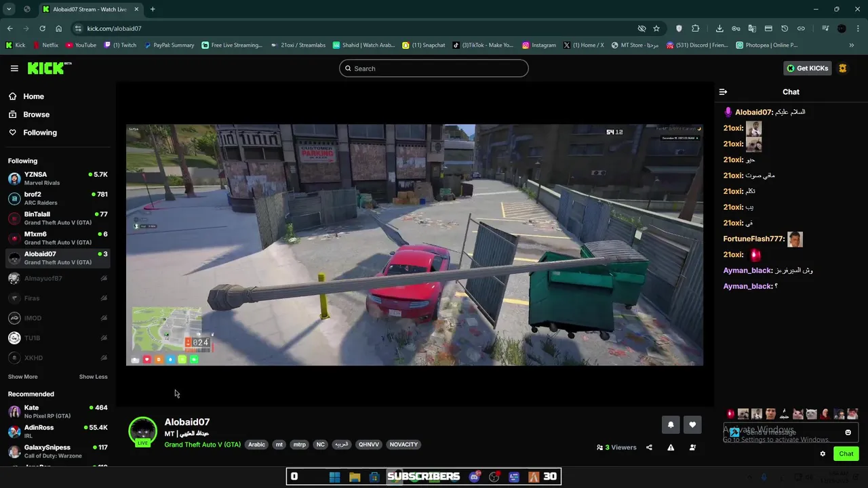Screen dimensions: 868x488
Task: Open the emoji picker in chat input
Action: point(848,432)
